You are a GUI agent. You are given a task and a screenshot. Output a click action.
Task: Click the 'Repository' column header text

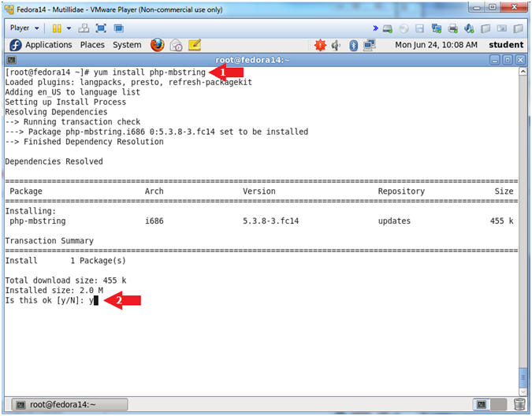click(x=401, y=191)
